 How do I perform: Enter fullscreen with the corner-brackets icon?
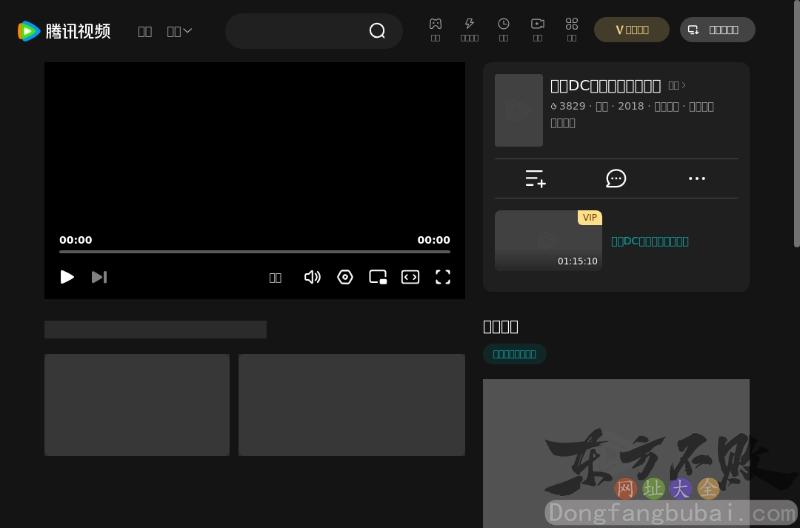(x=443, y=277)
